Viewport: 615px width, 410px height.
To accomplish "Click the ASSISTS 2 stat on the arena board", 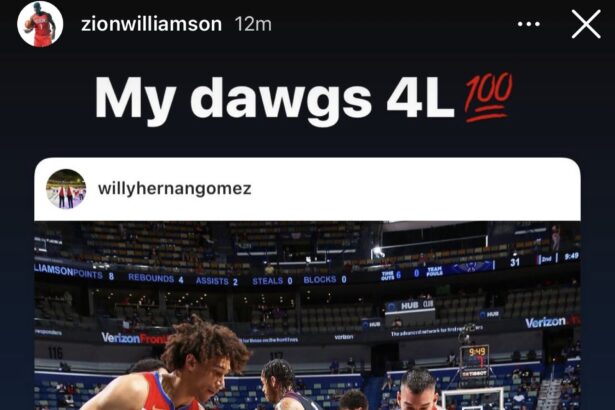I will tap(217, 281).
